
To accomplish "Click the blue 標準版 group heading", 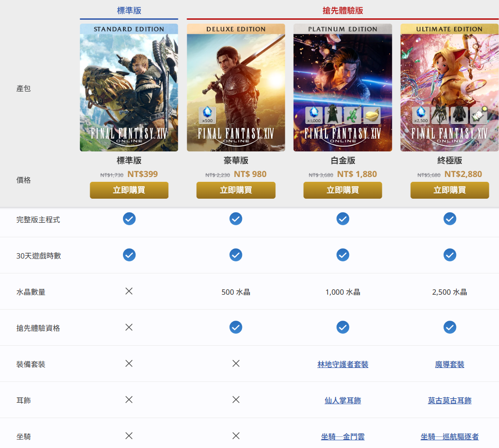I will [129, 11].
